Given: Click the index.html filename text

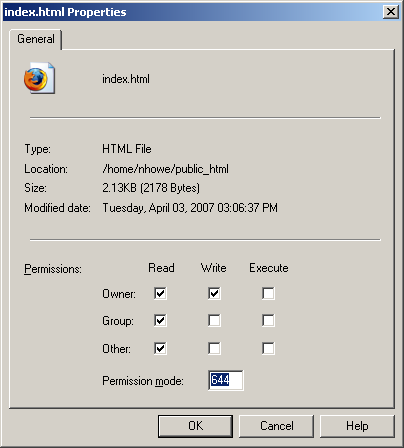Looking at the screenshot, I should tap(126, 79).
